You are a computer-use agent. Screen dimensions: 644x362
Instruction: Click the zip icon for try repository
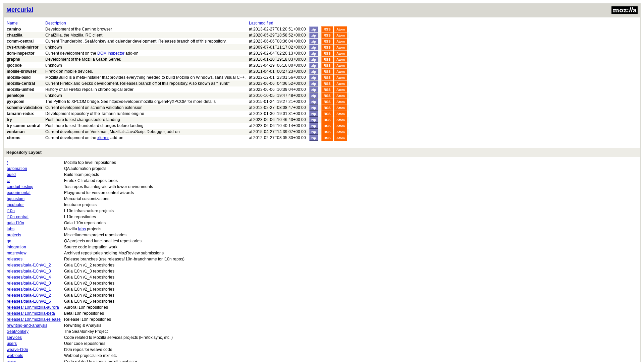tap(314, 120)
